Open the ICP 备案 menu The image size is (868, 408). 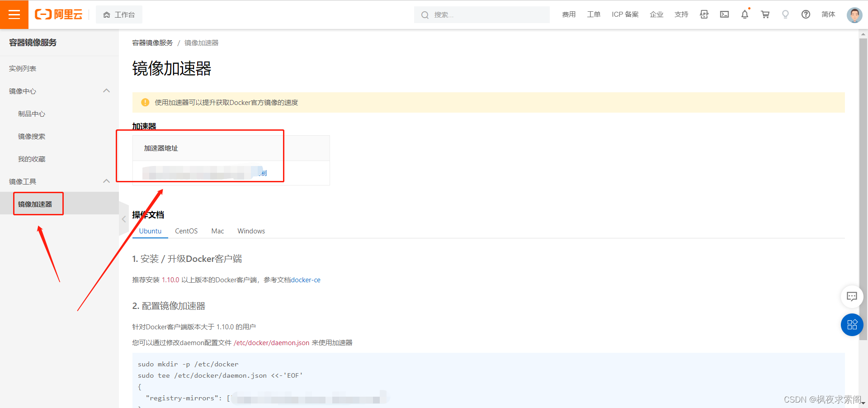(x=625, y=14)
